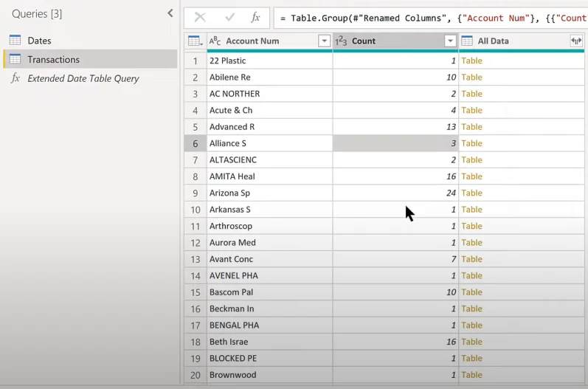Select row number 1

(196, 61)
